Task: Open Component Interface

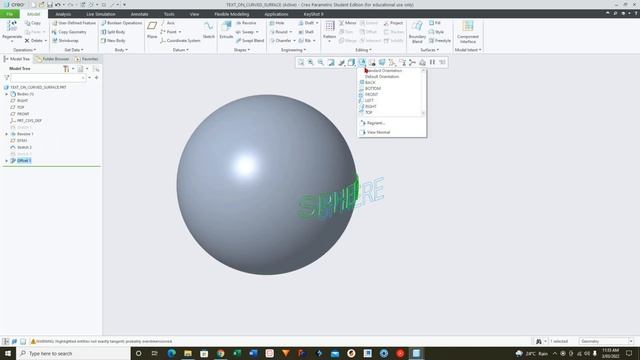Action: click(x=468, y=32)
